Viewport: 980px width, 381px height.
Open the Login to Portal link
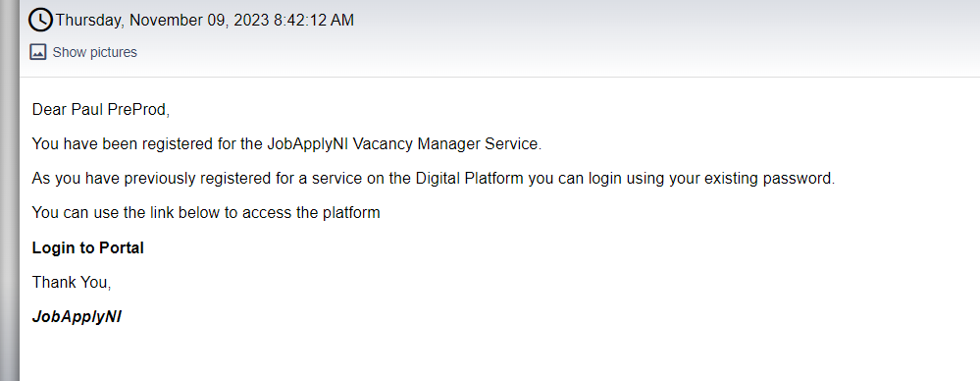coord(87,247)
